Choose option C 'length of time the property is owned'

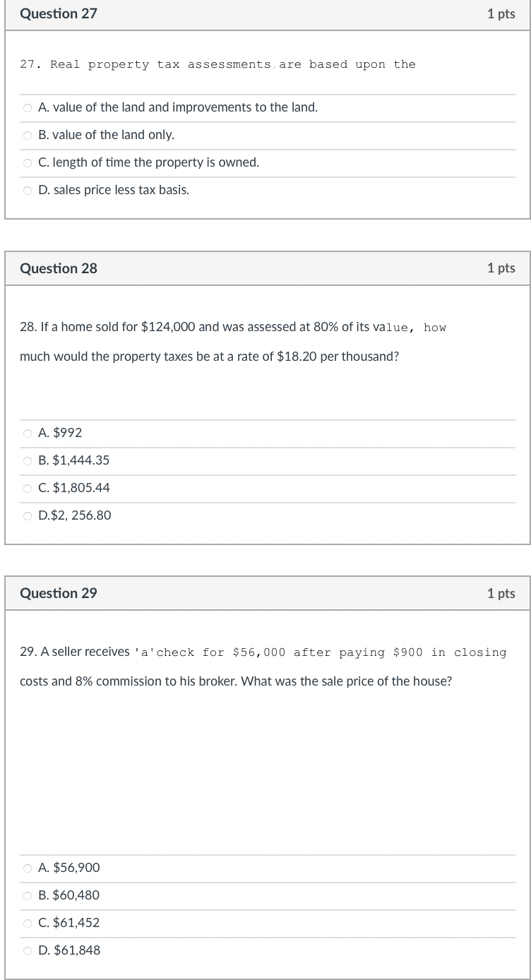pos(27,162)
